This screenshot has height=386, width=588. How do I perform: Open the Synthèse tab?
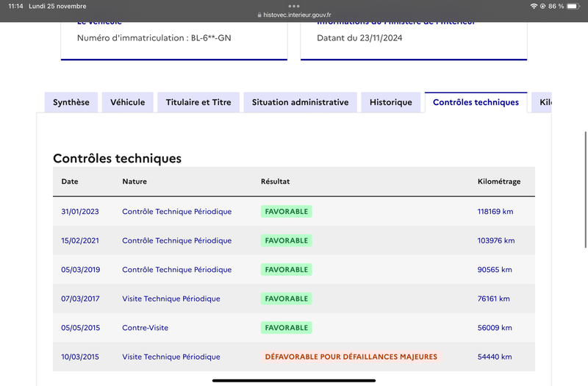[x=71, y=102]
